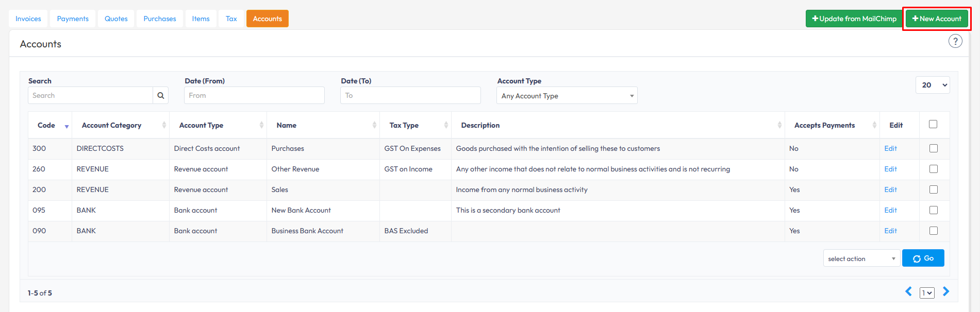The image size is (980, 312).
Task: Check the New Bank Account row checkbox
Action: click(x=933, y=210)
